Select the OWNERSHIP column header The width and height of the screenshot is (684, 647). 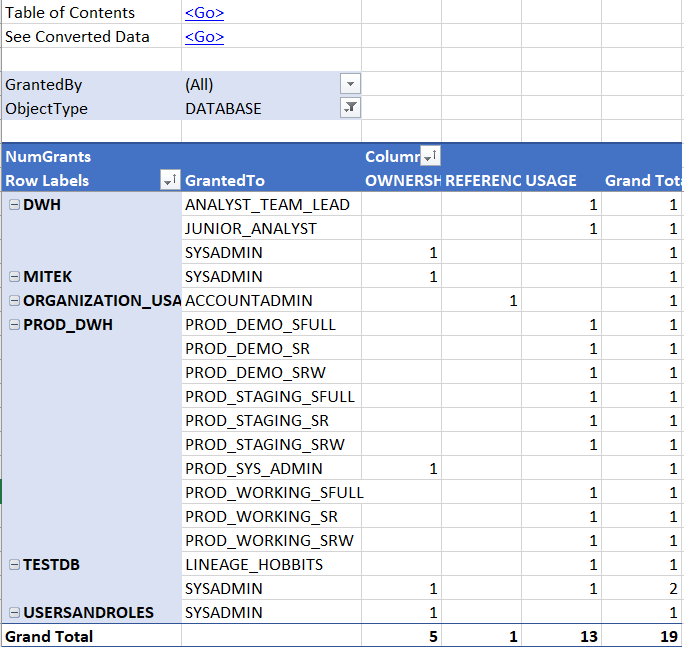pos(402,181)
